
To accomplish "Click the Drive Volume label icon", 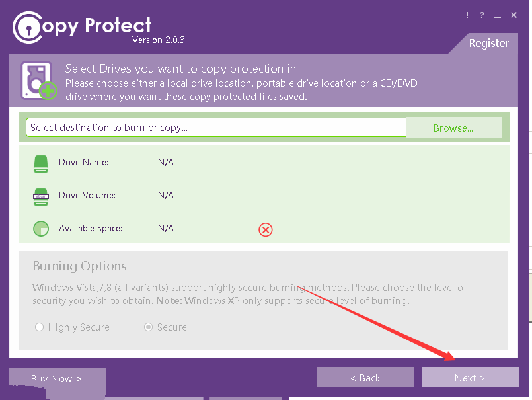I will (41, 197).
